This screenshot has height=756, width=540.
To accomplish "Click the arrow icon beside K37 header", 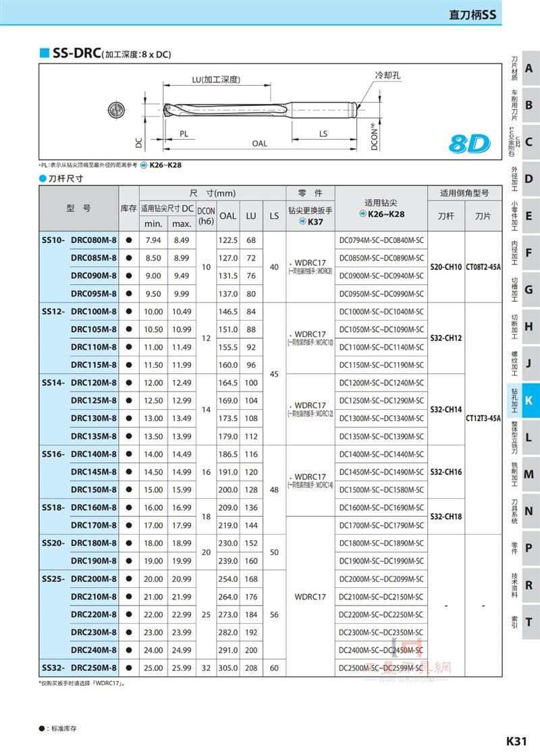I will [x=303, y=221].
